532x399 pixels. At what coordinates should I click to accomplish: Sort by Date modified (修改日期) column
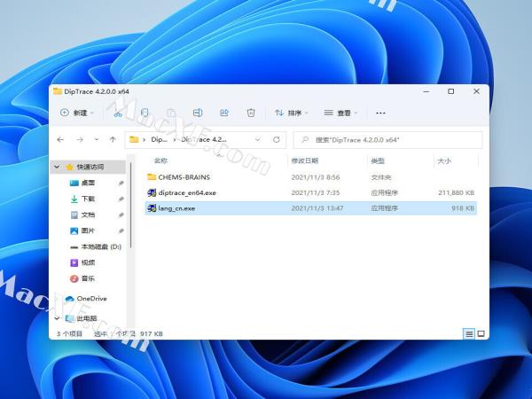click(305, 160)
